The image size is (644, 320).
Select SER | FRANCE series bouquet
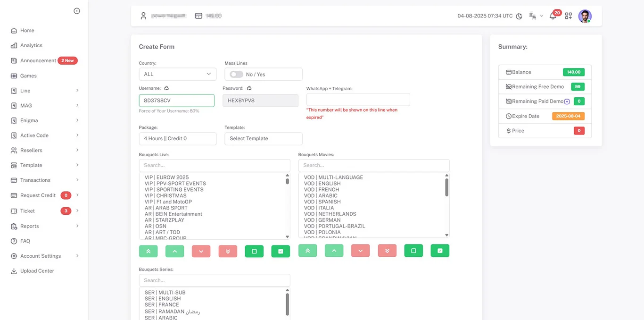tap(161, 305)
